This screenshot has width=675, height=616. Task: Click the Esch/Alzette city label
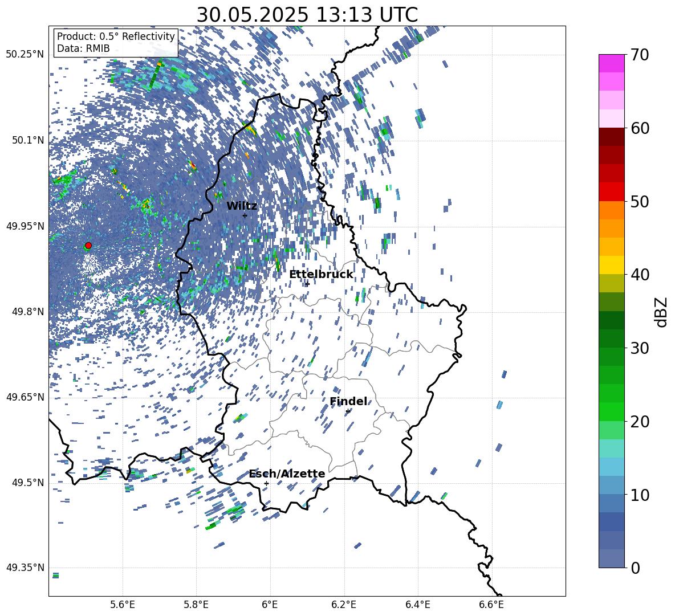tap(287, 474)
